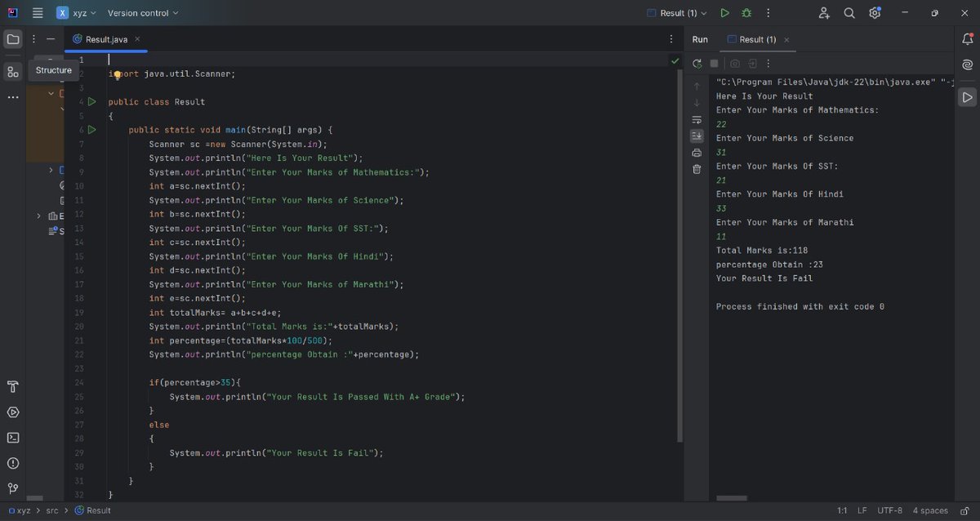Click the Run panel title
The image size is (980, 521).
pyautogui.click(x=700, y=39)
